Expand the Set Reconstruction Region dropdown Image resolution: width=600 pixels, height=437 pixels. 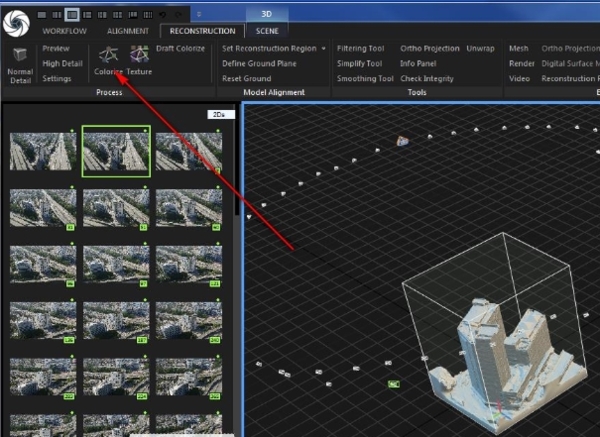click(324, 48)
